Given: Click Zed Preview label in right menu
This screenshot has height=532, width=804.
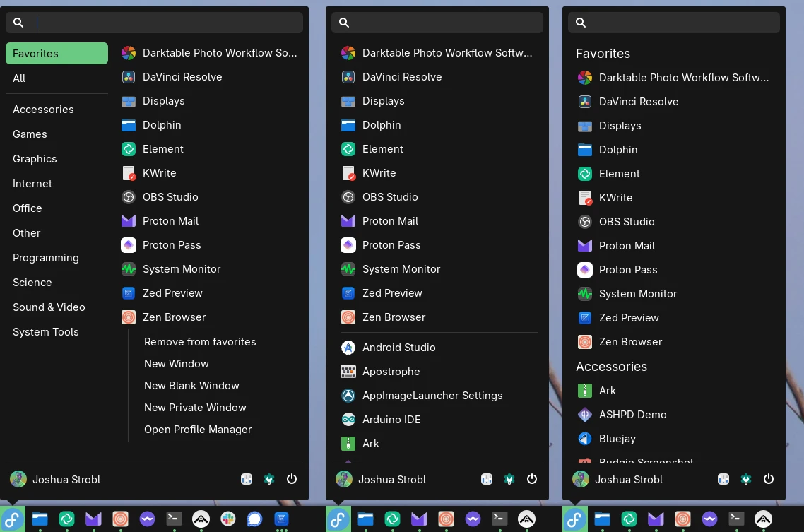Looking at the screenshot, I should pyautogui.click(x=629, y=318).
